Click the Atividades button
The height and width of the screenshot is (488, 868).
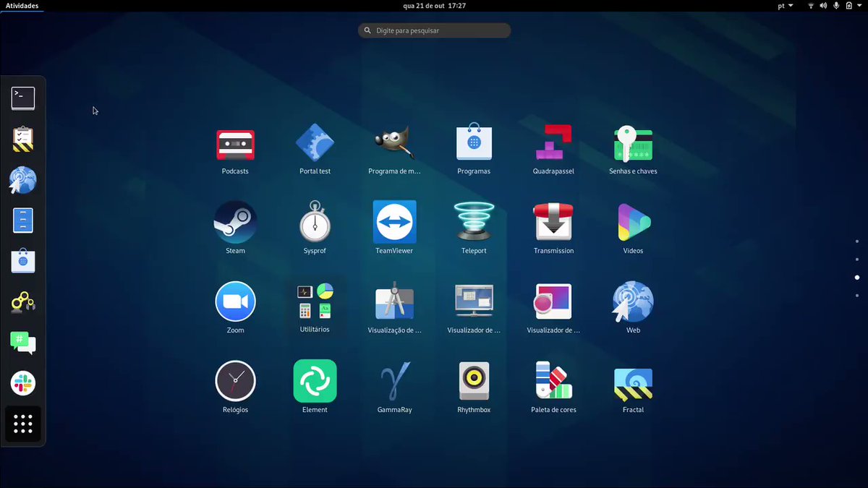[x=22, y=6]
